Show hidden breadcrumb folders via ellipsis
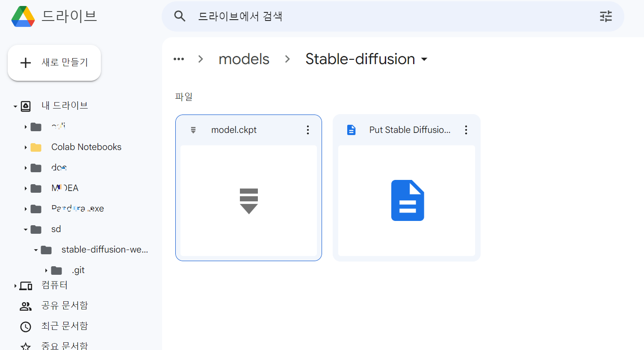The width and height of the screenshot is (644, 350). pyautogui.click(x=179, y=59)
